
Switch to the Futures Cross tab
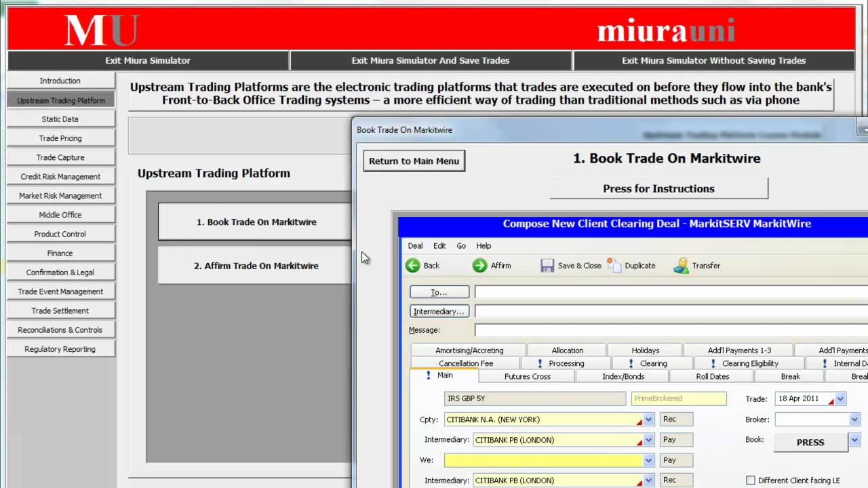(x=528, y=376)
